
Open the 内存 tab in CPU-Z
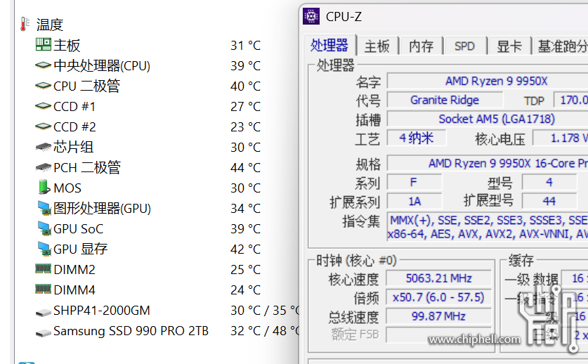(x=421, y=46)
